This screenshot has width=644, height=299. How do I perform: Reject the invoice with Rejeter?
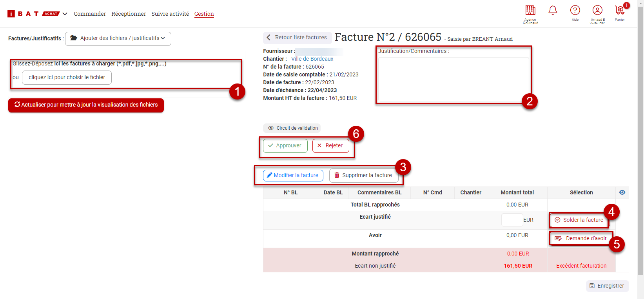(330, 145)
